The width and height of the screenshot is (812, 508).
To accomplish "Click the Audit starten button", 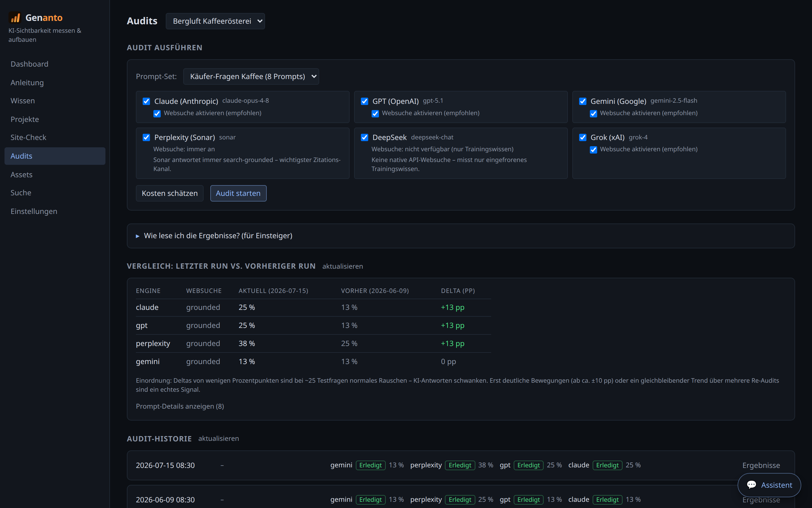I will 238,193.
